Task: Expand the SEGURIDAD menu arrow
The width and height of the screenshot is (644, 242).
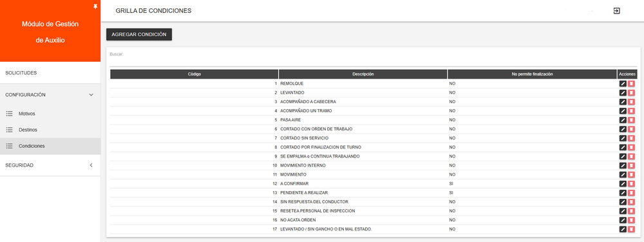Action: tap(91, 165)
